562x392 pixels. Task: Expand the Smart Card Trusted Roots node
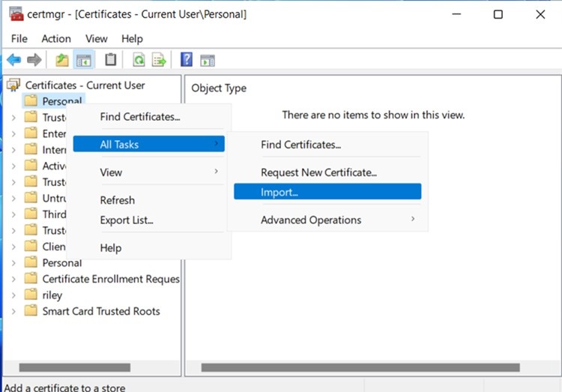[13, 311]
